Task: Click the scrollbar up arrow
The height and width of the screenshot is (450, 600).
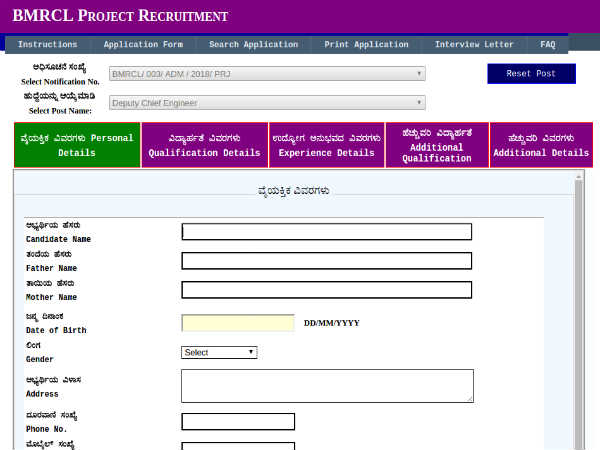Action: (x=579, y=176)
